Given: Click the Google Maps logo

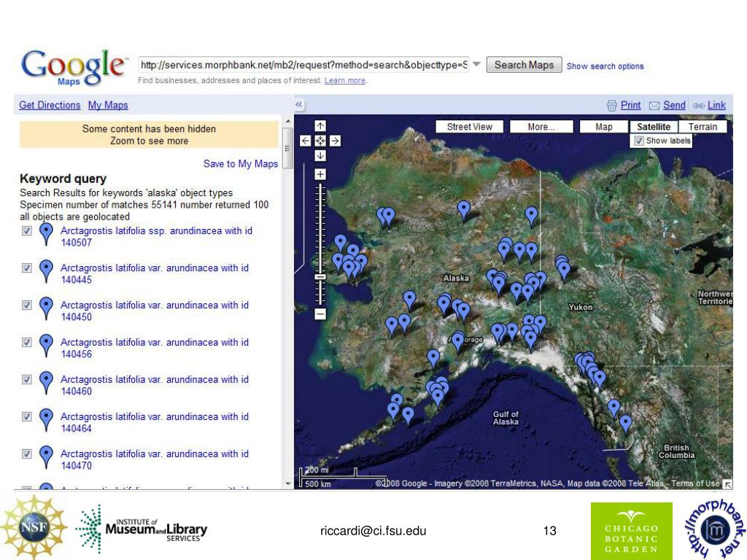Looking at the screenshot, I should click(74, 68).
